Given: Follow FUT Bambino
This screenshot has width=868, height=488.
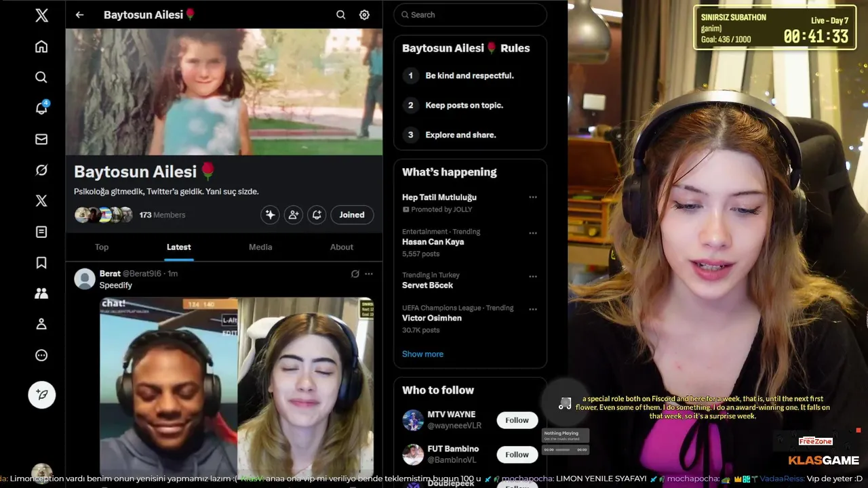Looking at the screenshot, I should click(x=517, y=454).
